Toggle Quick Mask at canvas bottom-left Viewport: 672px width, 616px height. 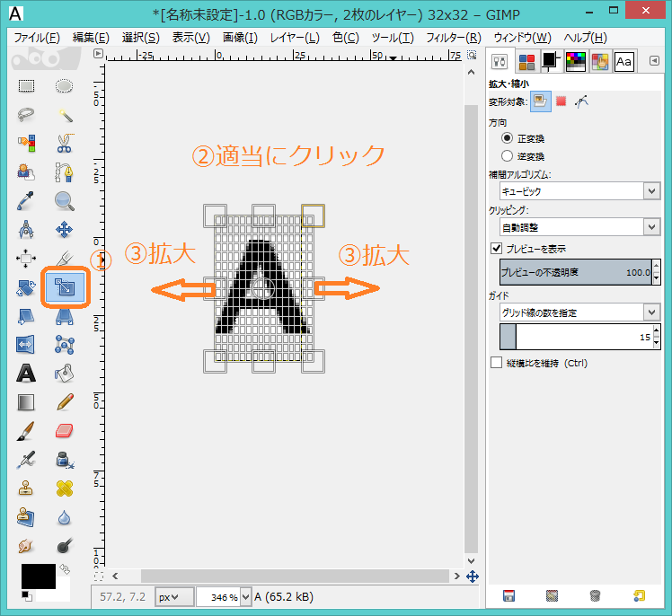coord(99,576)
